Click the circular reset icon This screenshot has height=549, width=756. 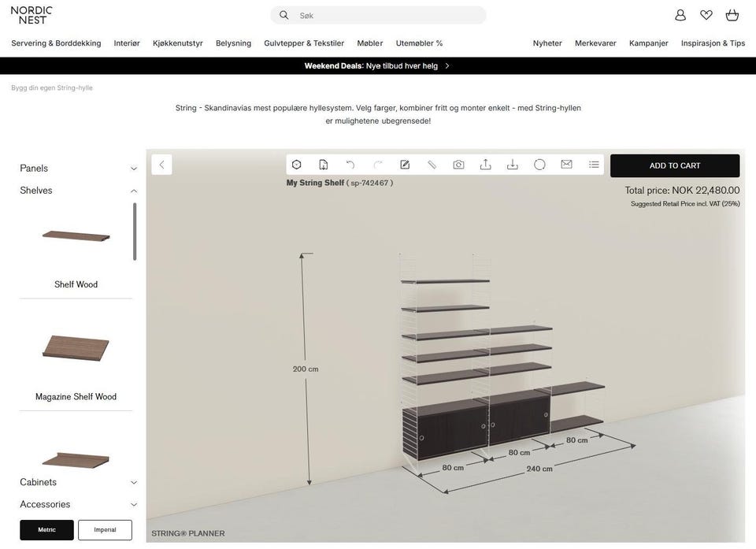pos(539,165)
